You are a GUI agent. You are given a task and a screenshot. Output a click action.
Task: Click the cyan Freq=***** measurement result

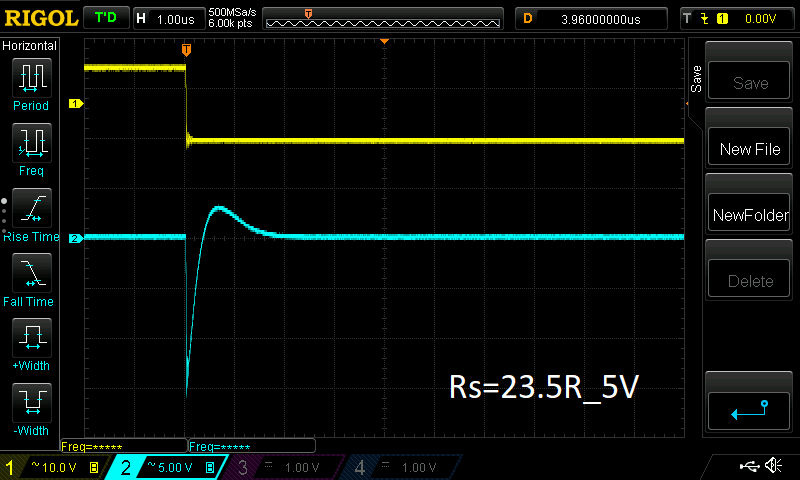[220, 447]
